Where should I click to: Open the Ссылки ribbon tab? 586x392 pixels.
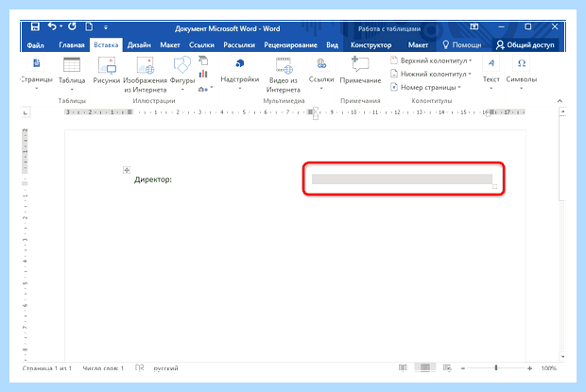click(x=201, y=45)
